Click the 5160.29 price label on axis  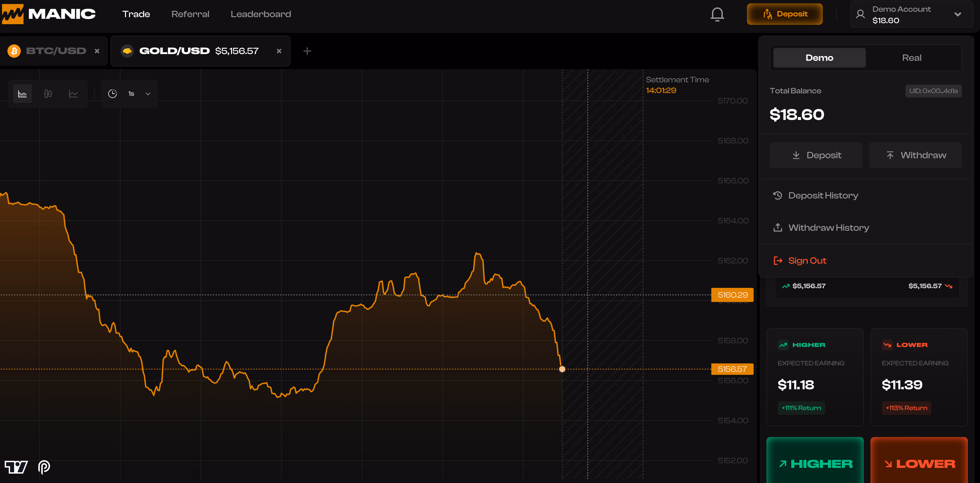pyautogui.click(x=732, y=295)
